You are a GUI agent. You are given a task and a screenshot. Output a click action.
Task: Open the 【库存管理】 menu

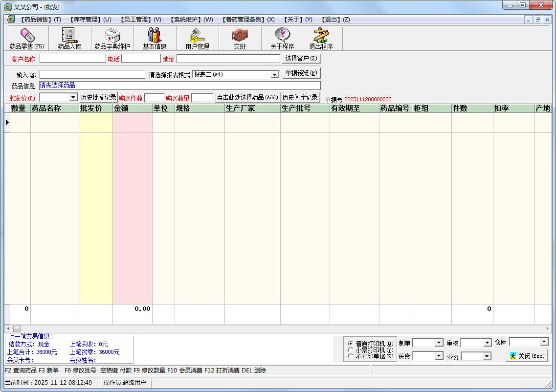90,20
